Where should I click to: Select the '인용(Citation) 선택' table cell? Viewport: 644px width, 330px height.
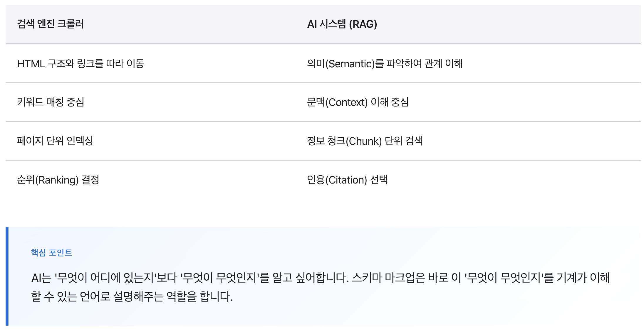pos(347,180)
